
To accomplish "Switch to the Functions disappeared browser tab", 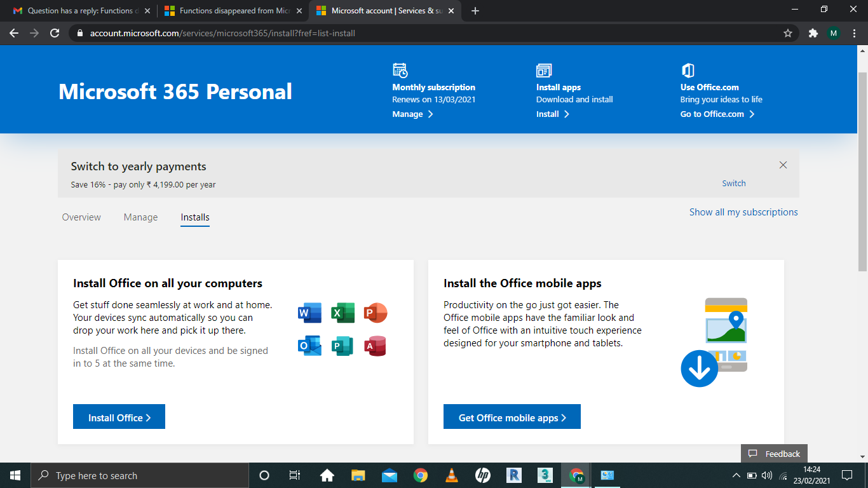I will pyautogui.click(x=232, y=11).
